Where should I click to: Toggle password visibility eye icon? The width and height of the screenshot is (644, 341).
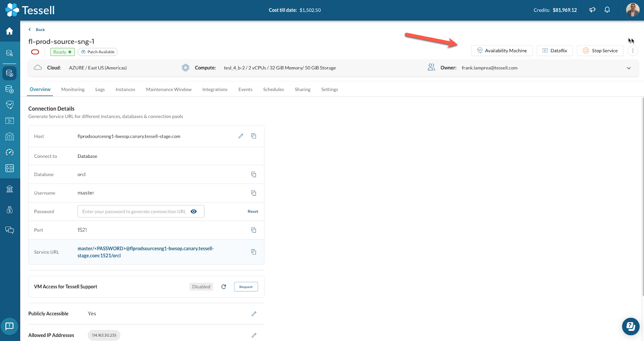[x=194, y=211]
